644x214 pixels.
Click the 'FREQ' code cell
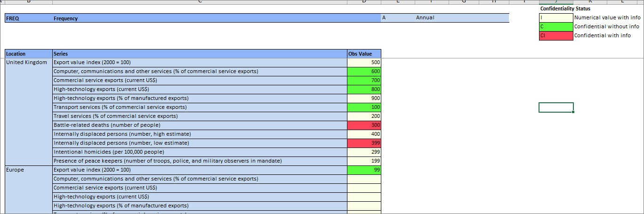pos(28,18)
